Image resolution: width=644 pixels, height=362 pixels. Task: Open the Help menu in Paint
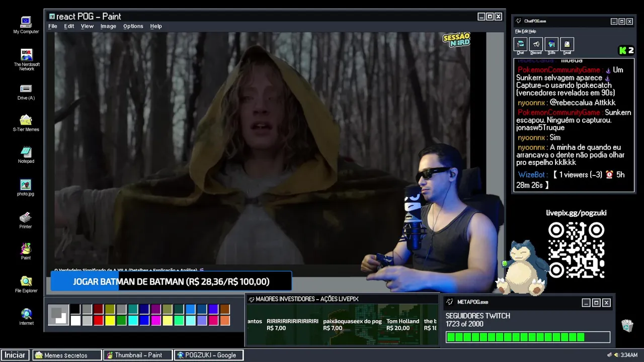[x=156, y=26]
